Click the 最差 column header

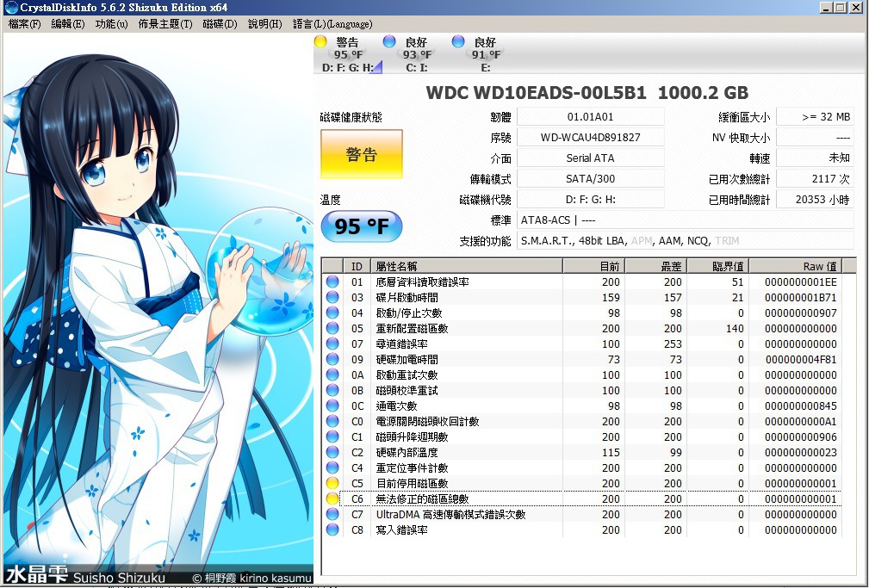pyautogui.click(x=656, y=266)
